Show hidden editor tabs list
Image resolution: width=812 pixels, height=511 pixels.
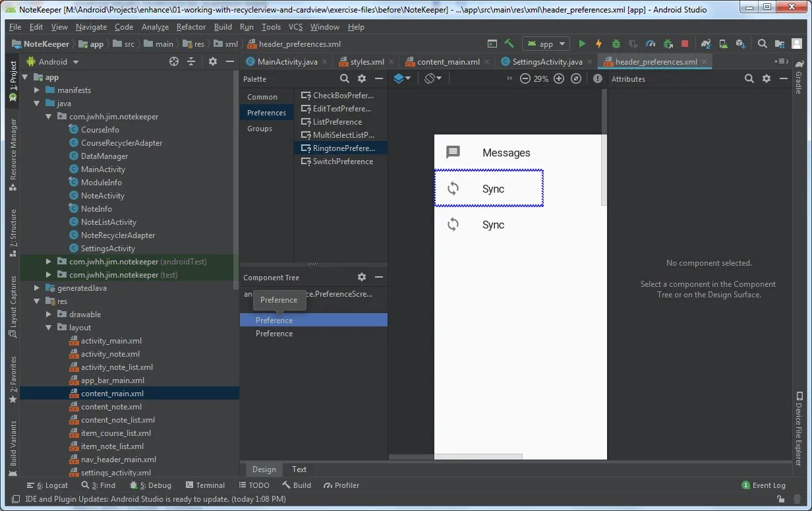(782, 61)
